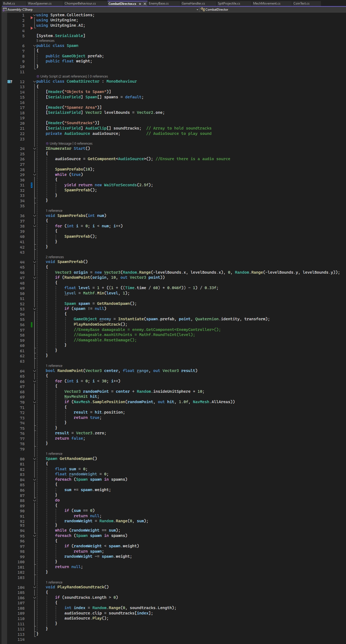The width and height of the screenshot is (346, 644).
Task: Collapse SpawnPrefabs method at line 36
Action: [x=34, y=216]
